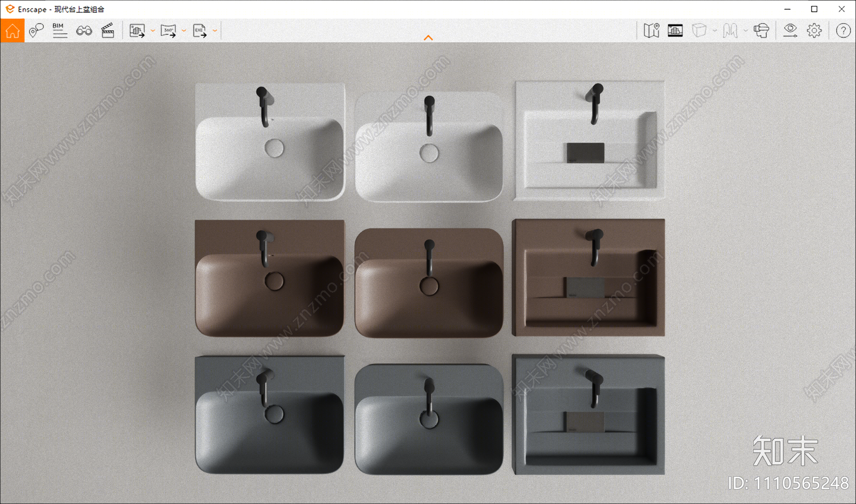The image size is (856, 504).
Task: Click the orange Home icon
Action: [12, 30]
